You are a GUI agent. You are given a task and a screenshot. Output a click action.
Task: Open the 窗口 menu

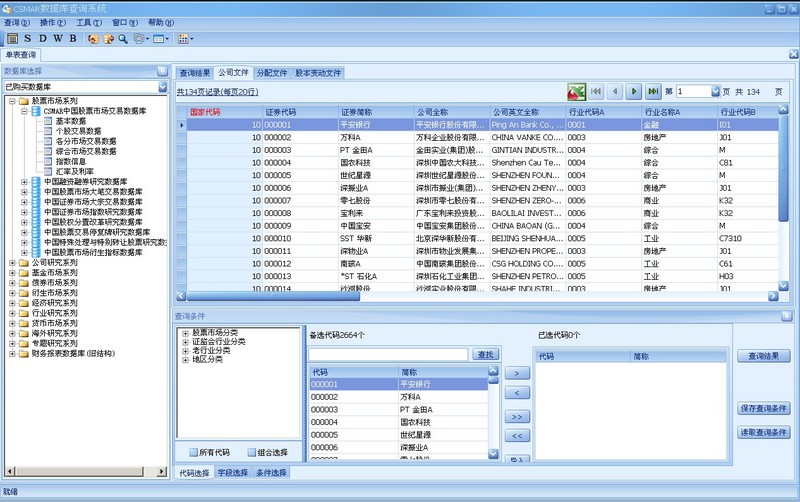click(125, 22)
